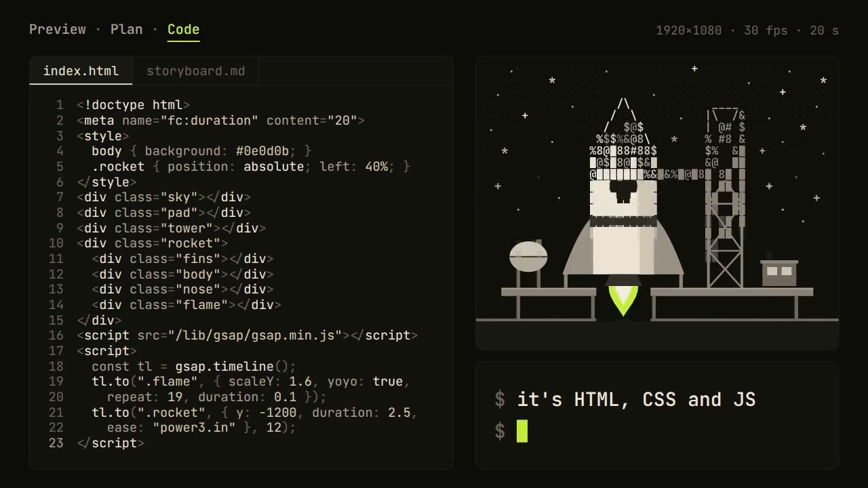
Task: Click the div class="tower" line
Action: pos(172,228)
